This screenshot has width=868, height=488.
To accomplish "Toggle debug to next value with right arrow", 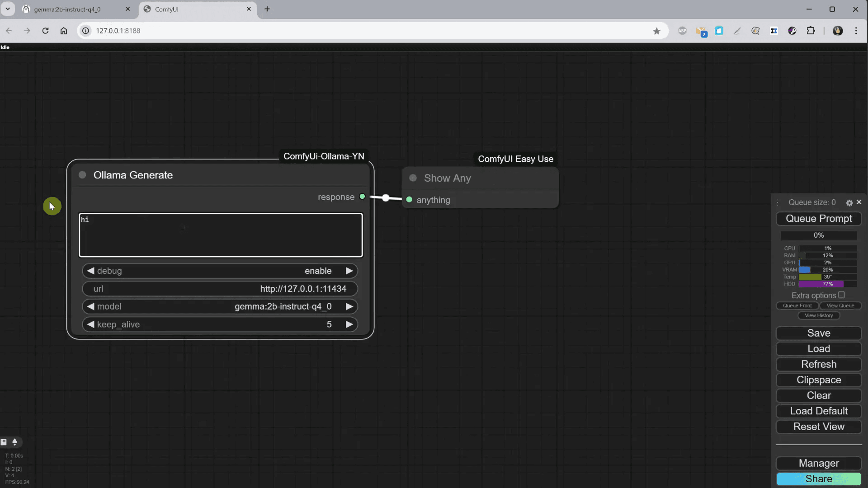I will click(349, 271).
